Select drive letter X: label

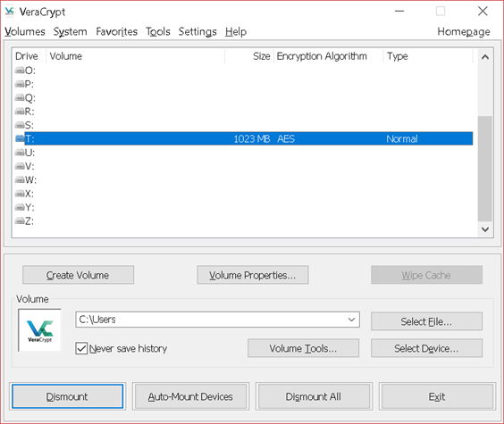29,194
